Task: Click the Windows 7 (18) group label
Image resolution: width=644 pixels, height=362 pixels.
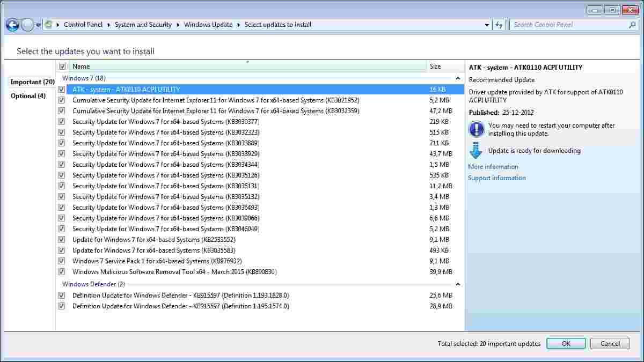Action: (84, 78)
